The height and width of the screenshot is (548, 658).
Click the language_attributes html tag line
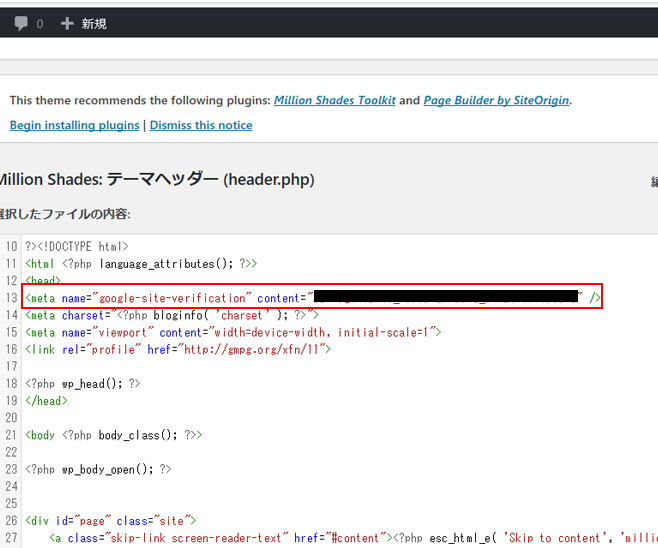(140, 264)
